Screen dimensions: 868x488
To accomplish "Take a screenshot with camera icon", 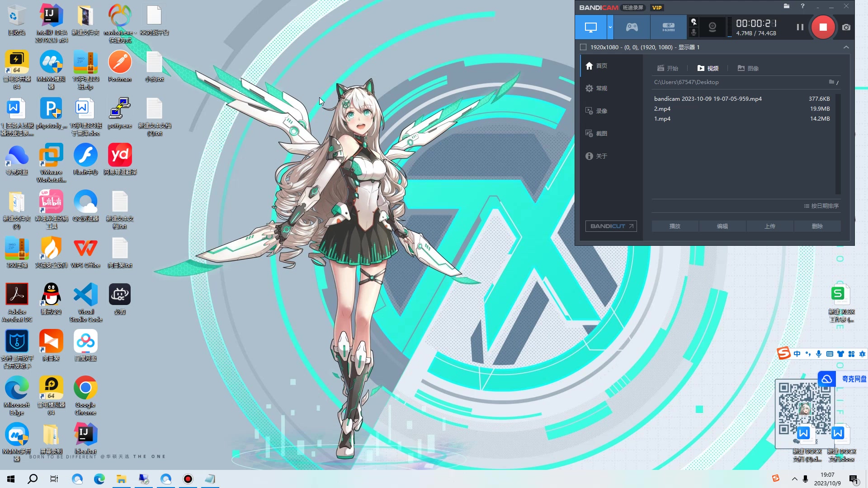I will pyautogui.click(x=846, y=27).
